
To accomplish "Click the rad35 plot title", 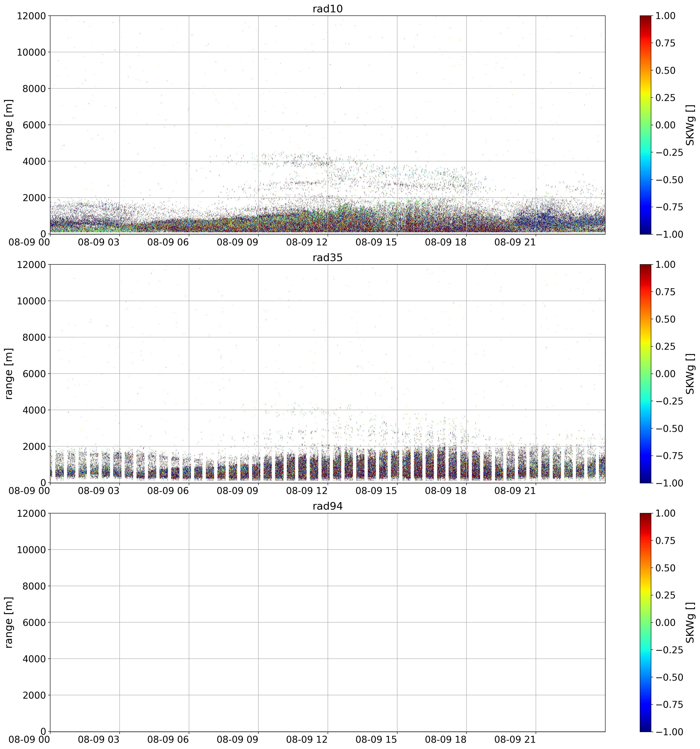I will (x=327, y=258).
